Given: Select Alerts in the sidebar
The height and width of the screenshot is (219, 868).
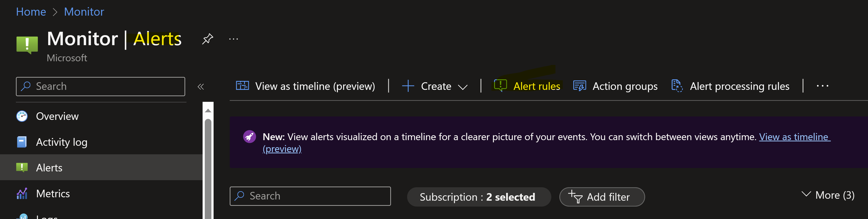Looking at the screenshot, I should point(101,167).
